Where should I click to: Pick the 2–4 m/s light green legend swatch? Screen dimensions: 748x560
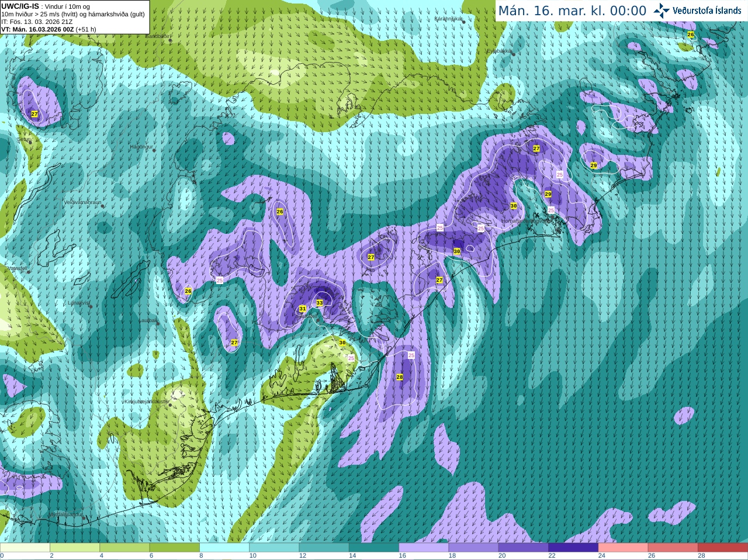pyautogui.click(x=75, y=548)
